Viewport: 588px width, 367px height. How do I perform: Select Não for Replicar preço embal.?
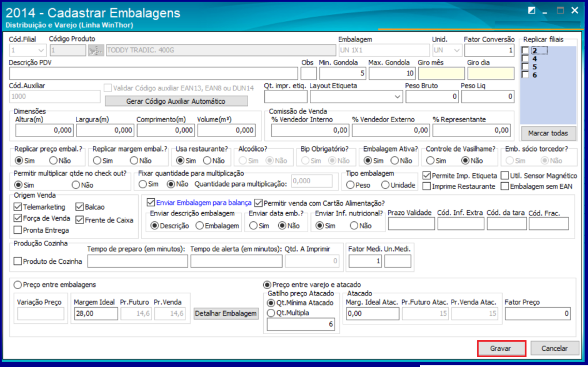(53, 161)
